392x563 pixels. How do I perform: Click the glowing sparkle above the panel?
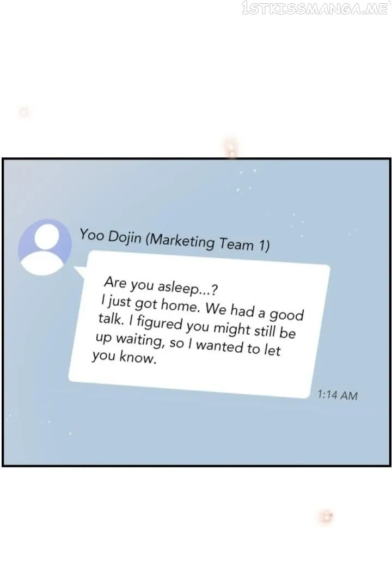coord(231,147)
